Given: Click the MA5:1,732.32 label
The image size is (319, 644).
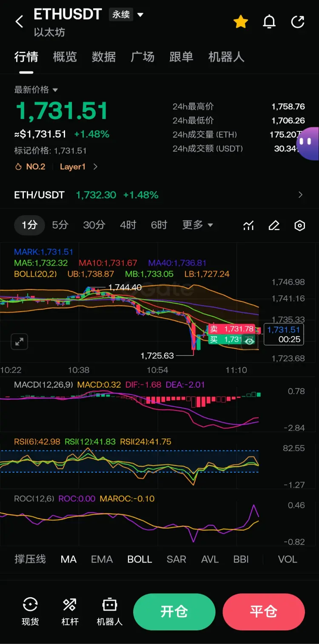Looking at the screenshot, I should coord(41,263).
